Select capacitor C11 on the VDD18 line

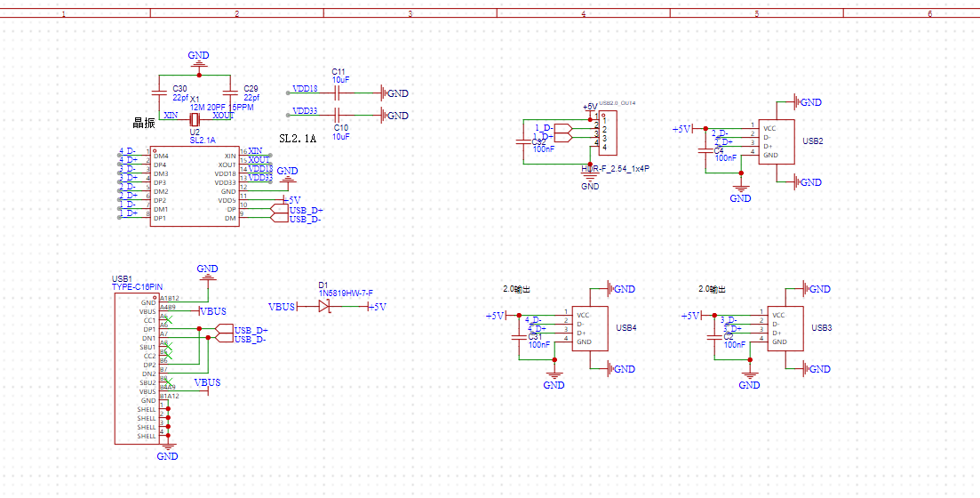(x=338, y=92)
